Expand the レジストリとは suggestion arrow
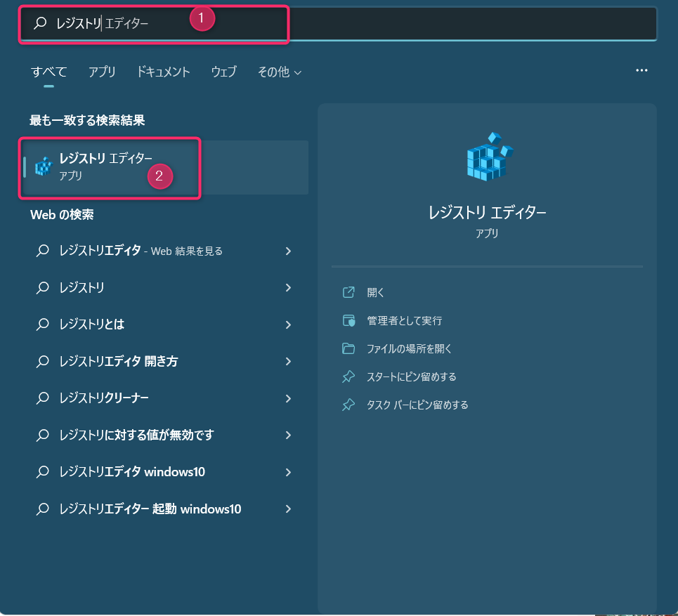 [x=288, y=325]
